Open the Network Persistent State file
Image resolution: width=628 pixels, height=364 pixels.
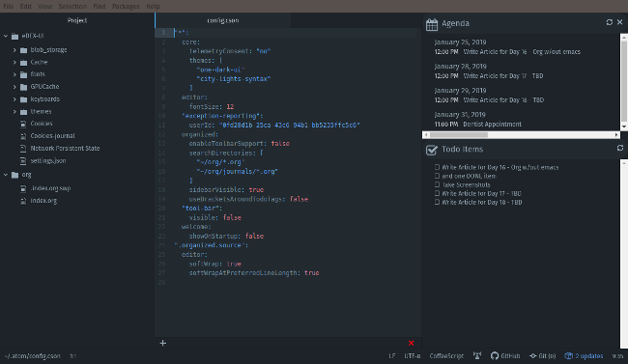pyautogui.click(x=65, y=149)
